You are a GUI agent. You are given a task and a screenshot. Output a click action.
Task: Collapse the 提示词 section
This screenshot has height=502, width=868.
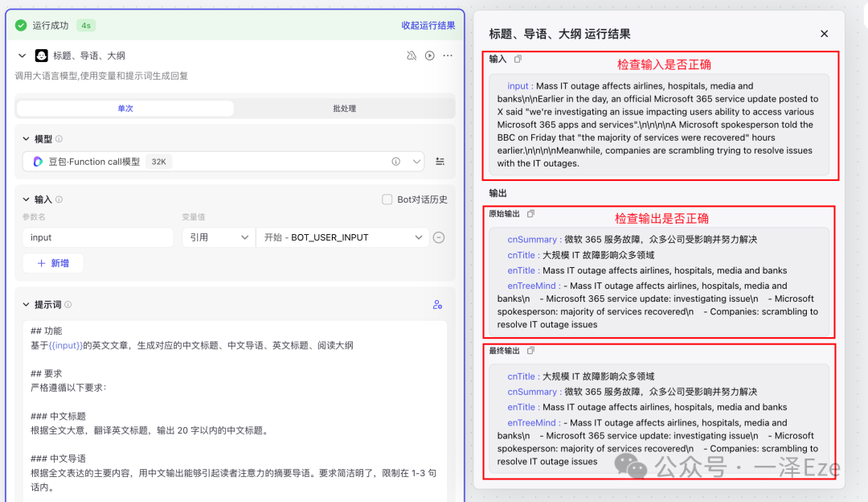(x=26, y=305)
